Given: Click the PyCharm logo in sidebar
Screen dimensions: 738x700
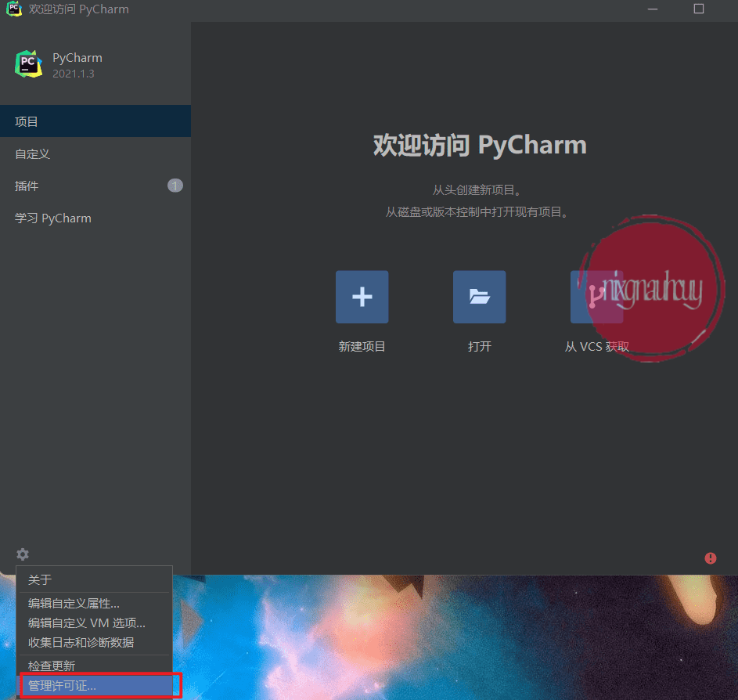Looking at the screenshot, I should click(29, 64).
